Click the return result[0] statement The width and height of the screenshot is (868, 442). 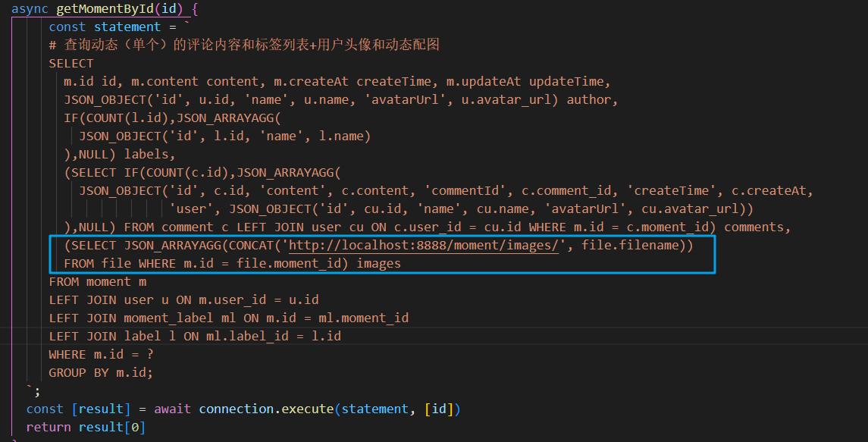(x=86, y=428)
